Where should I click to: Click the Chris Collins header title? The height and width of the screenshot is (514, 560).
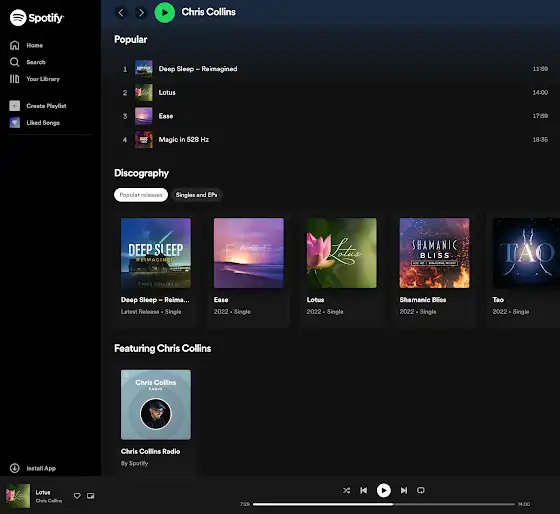(209, 12)
